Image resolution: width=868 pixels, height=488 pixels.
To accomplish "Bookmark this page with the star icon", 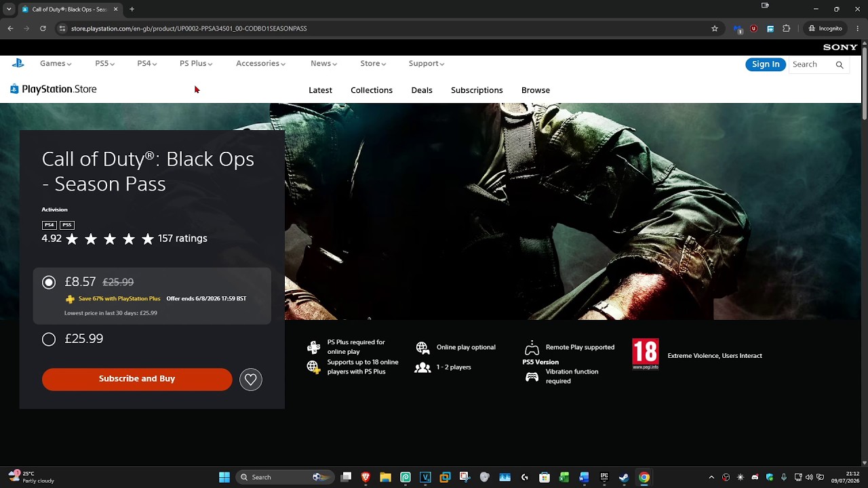I will (715, 28).
